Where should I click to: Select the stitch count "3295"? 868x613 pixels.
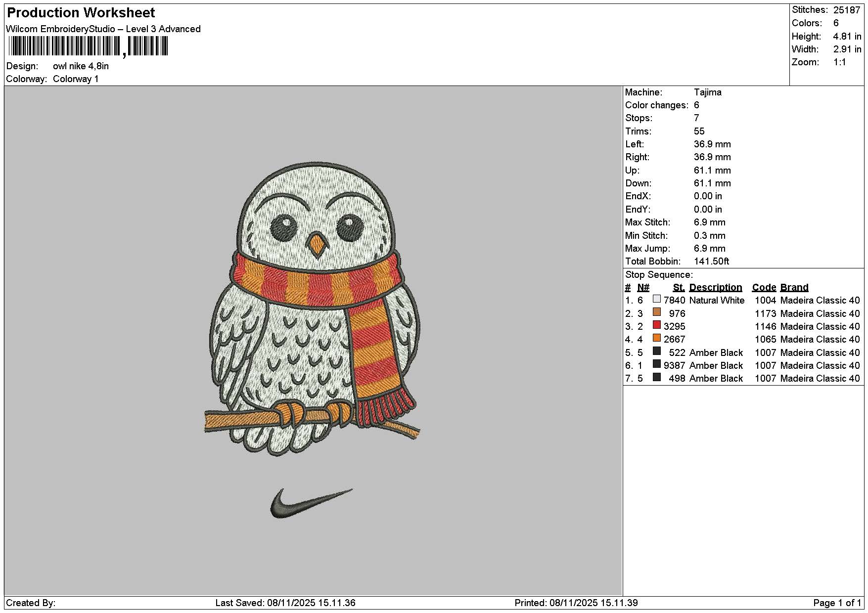click(675, 327)
